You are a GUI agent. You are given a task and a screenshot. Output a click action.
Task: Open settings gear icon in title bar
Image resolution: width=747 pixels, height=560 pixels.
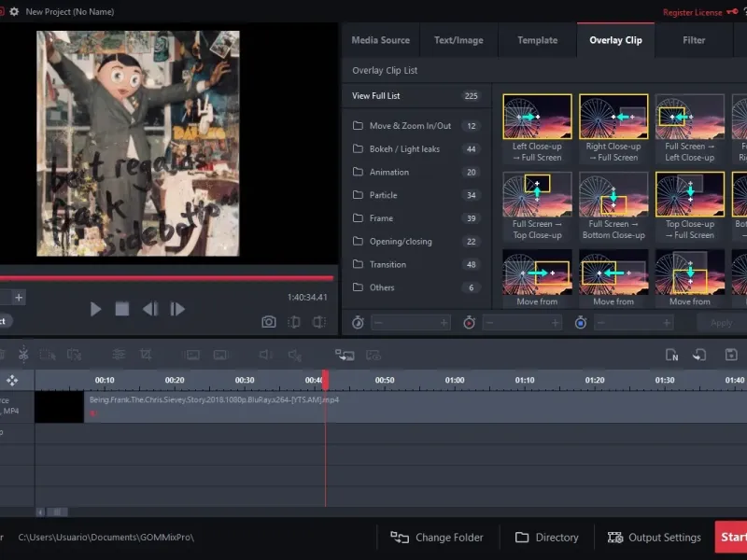click(x=14, y=11)
